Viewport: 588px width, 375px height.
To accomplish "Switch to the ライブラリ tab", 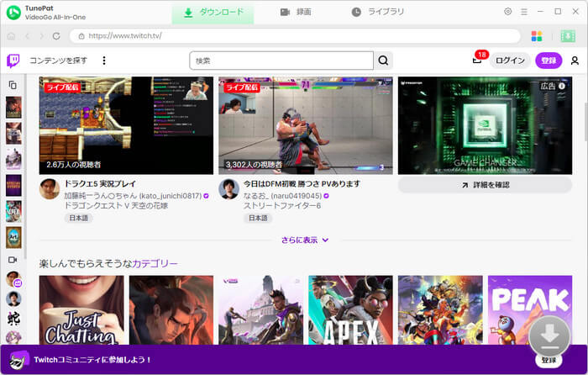I will (378, 13).
